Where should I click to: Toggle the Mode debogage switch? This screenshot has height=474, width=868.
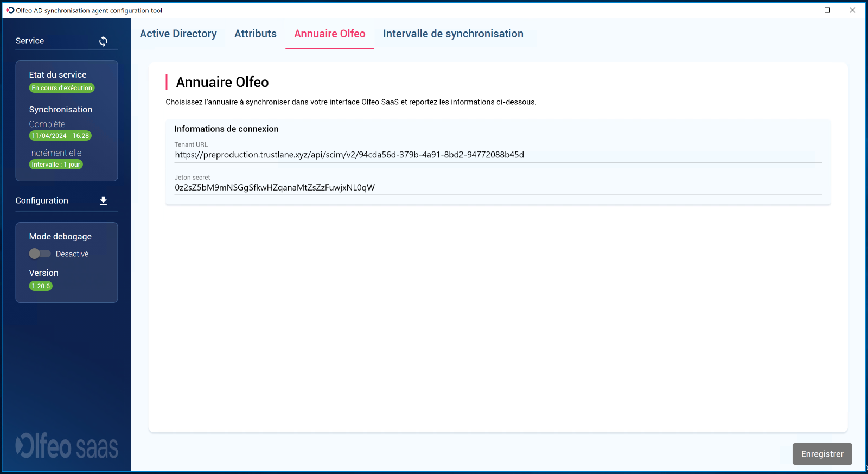click(x=40, y=254)
